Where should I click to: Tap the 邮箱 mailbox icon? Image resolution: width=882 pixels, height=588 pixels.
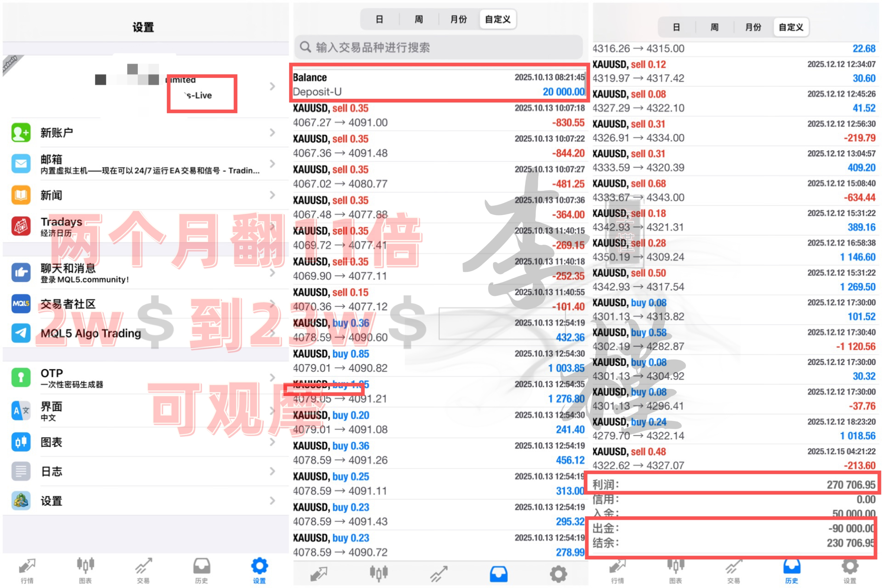click(x=21, y=164)
